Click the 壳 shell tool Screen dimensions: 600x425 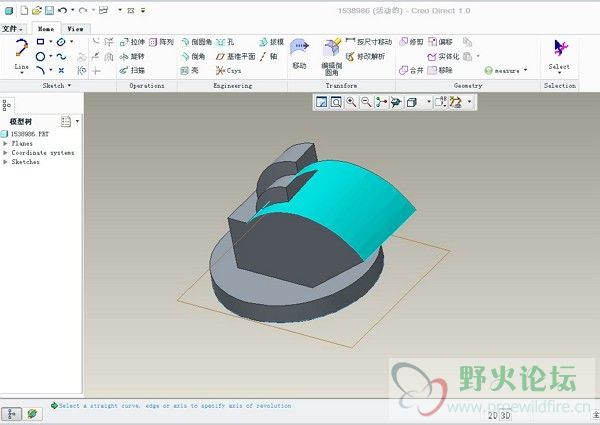[x=189, y=70]
